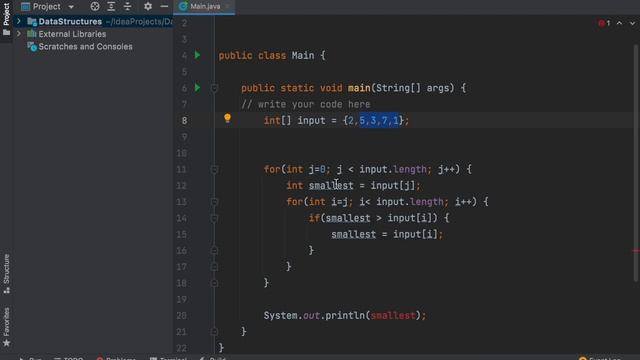This screenshot has width=640, height=360.
Task: Click fold end marker on line 16
Action: (x=214, y=250)
